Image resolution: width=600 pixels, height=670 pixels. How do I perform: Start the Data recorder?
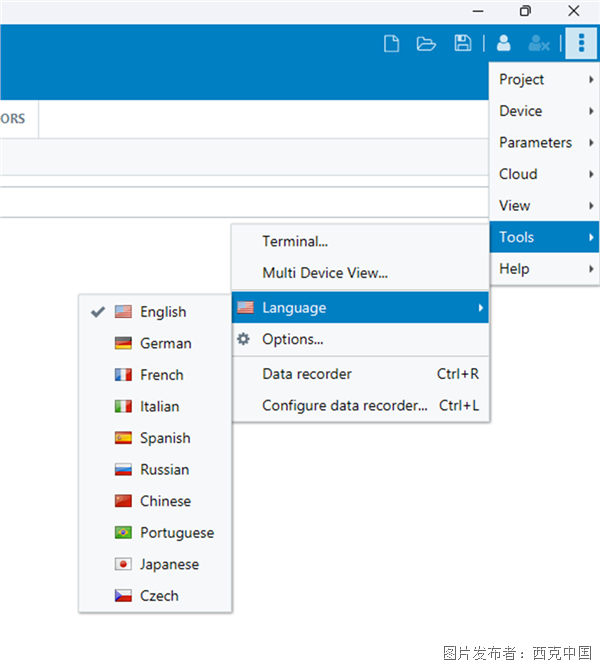[x=307, y=374]
